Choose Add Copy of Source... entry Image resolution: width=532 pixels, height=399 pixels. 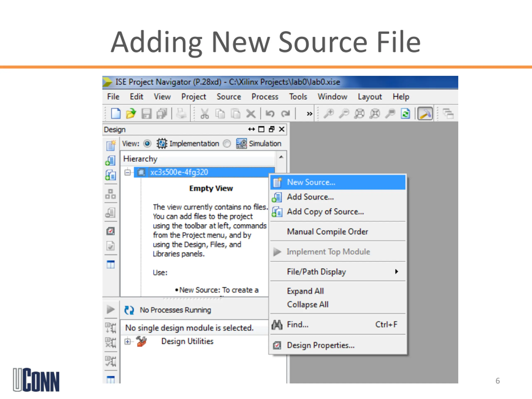[x=338, y=212]
